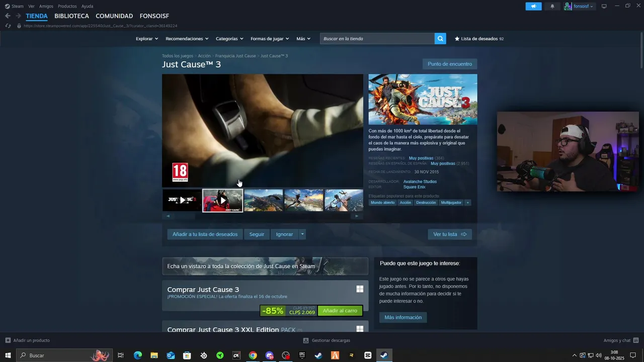The width and height of the screenshot is (644, 362).
Task: Expand the Explorar dropdown
Action: (x=147, y=39)
